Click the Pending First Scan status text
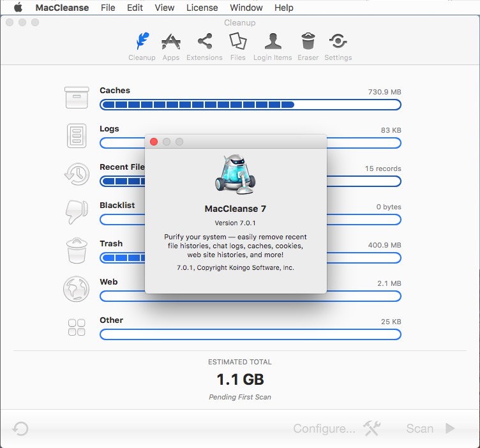 tap(240, 397)
